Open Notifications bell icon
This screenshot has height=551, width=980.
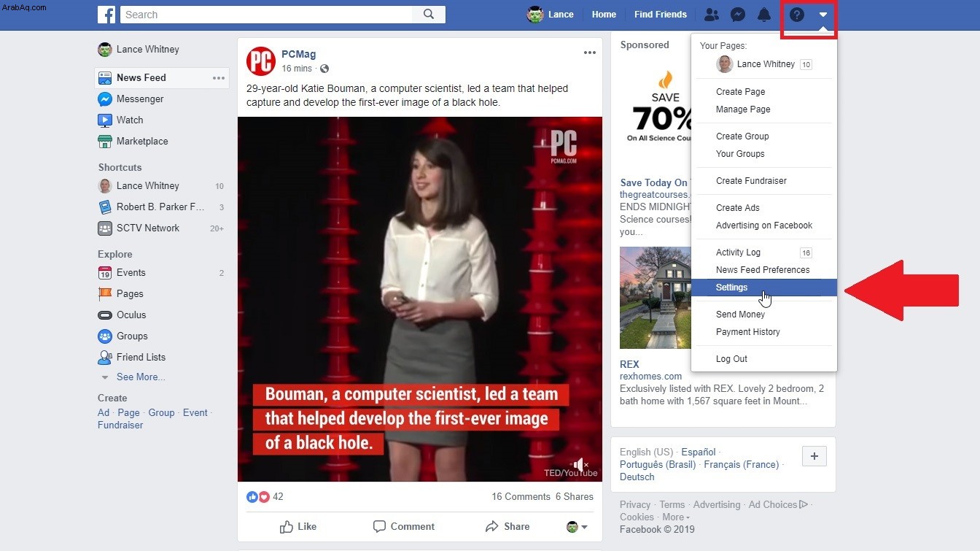[764, 15]
